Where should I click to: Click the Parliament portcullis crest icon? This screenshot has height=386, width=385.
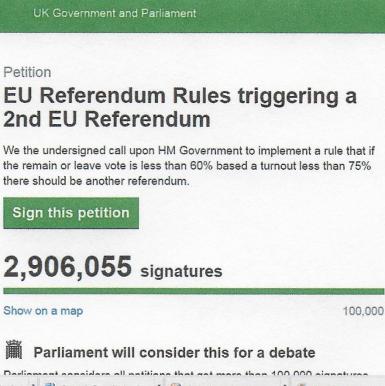coord(14,349)
